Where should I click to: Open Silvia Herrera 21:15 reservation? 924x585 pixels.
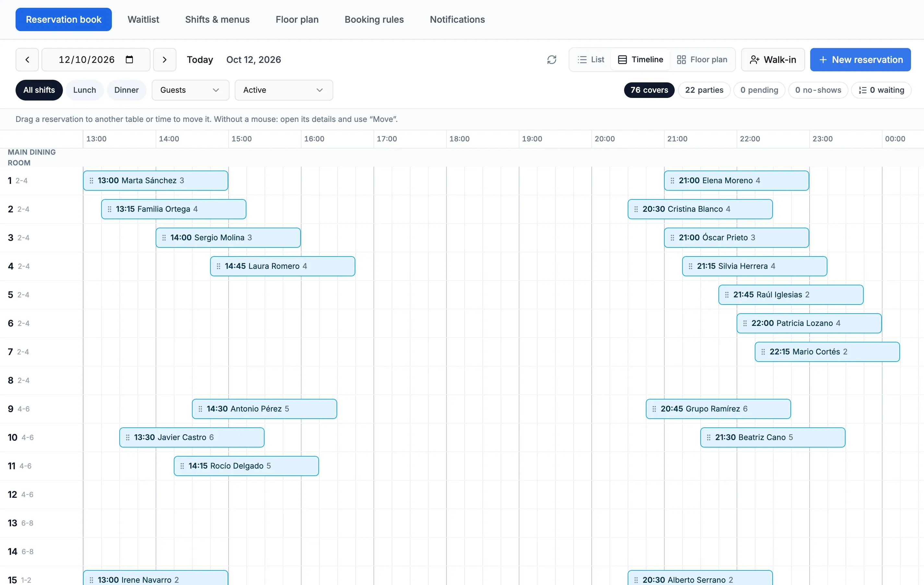[x=754, y=266]
